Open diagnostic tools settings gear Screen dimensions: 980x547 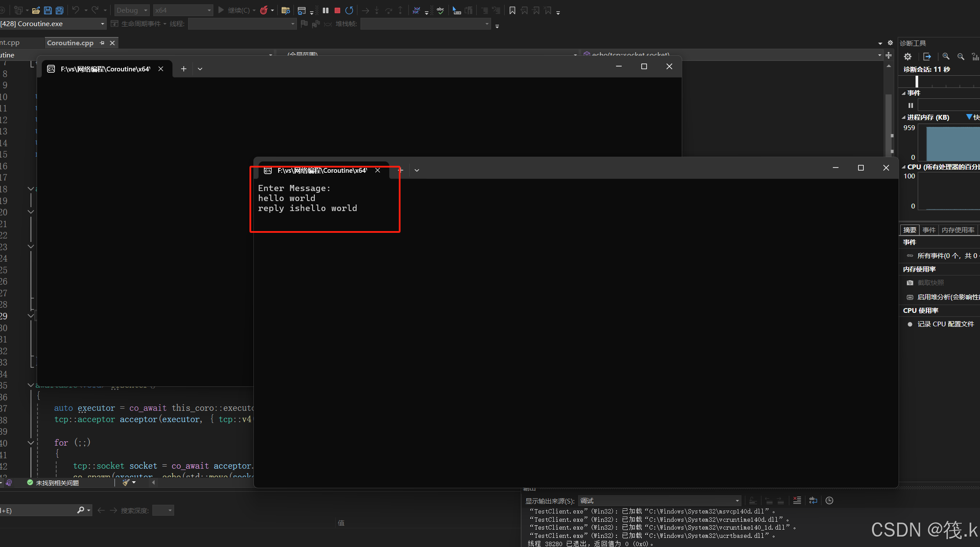[x=908, y=57]
